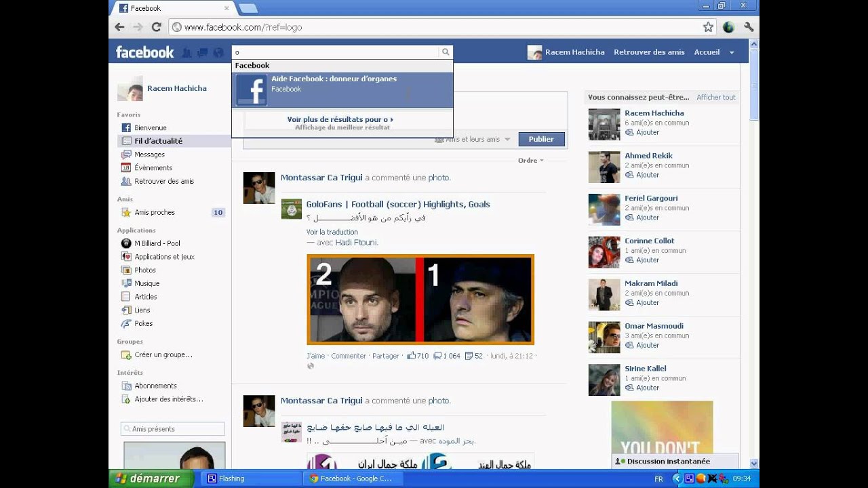Switch to Flashing taskbar item
Viewport: 868px width, 488px height.
(251, 479)
